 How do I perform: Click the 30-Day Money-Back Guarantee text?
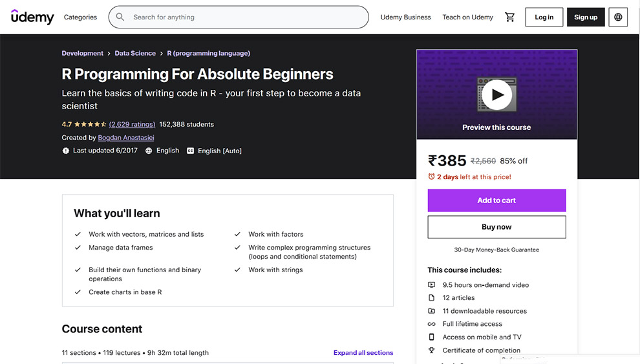[496, 250]
